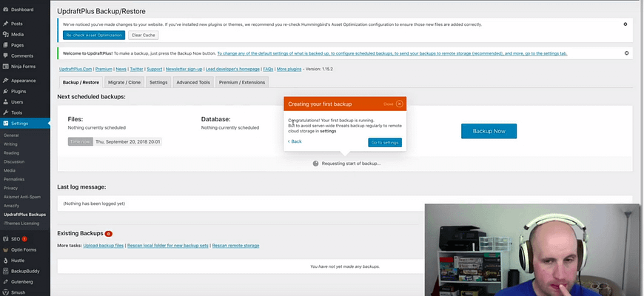644x296 pixels.
Task: Dismiss the Hummingbird notice
Action: coord(625,24)
